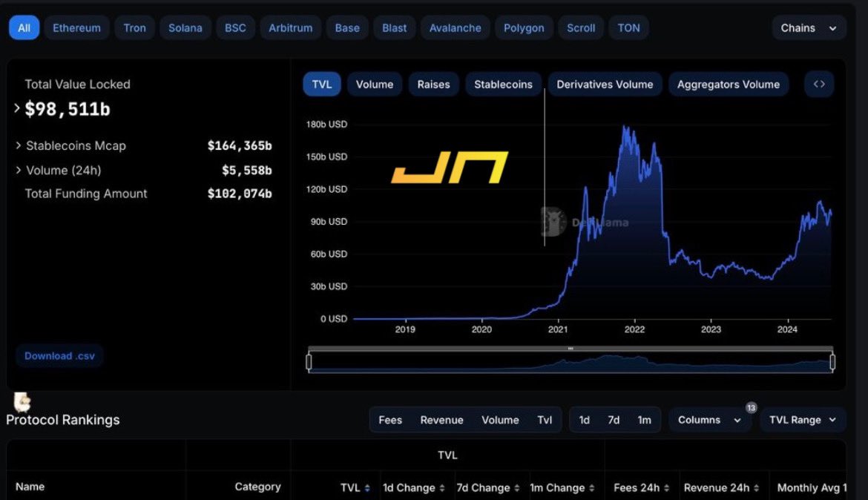Sort by Revenue 24h column arrows
The image size is (868, 500).
(x=756, y=488)
